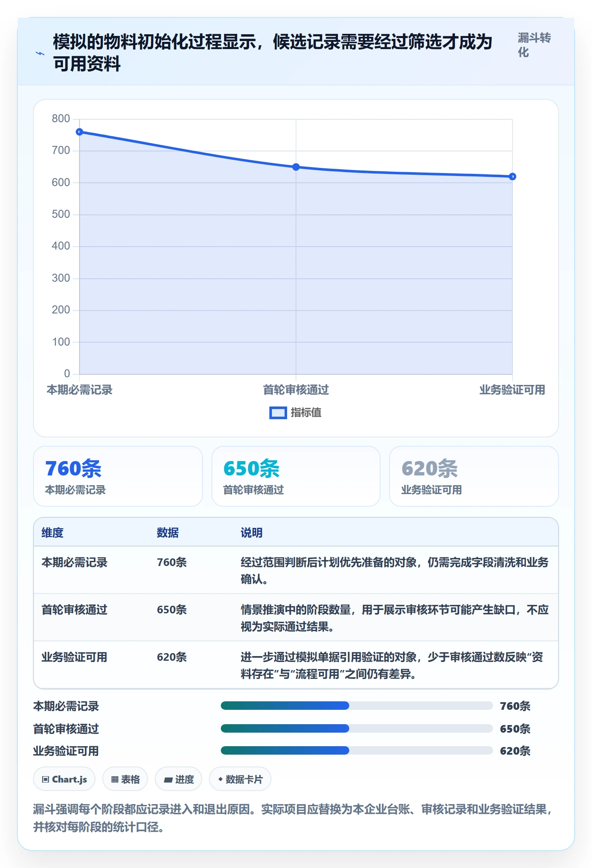The image size is (592, 868).
Task: Click the 说明 column header
Action: click(252, 533)
